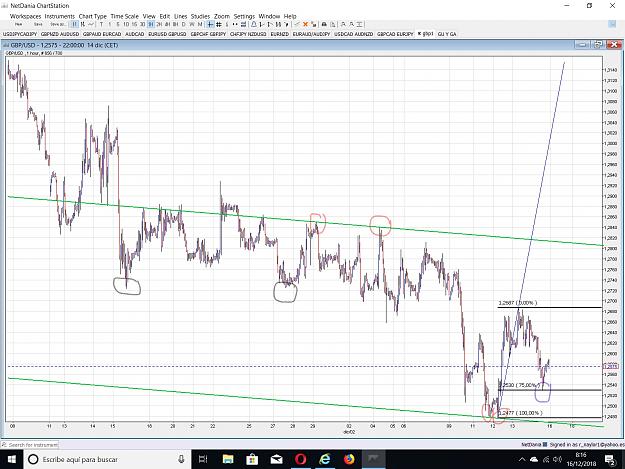625x469 pixels.
Task: Click the zoom out magnifier icon
Action: coord(352,24)
